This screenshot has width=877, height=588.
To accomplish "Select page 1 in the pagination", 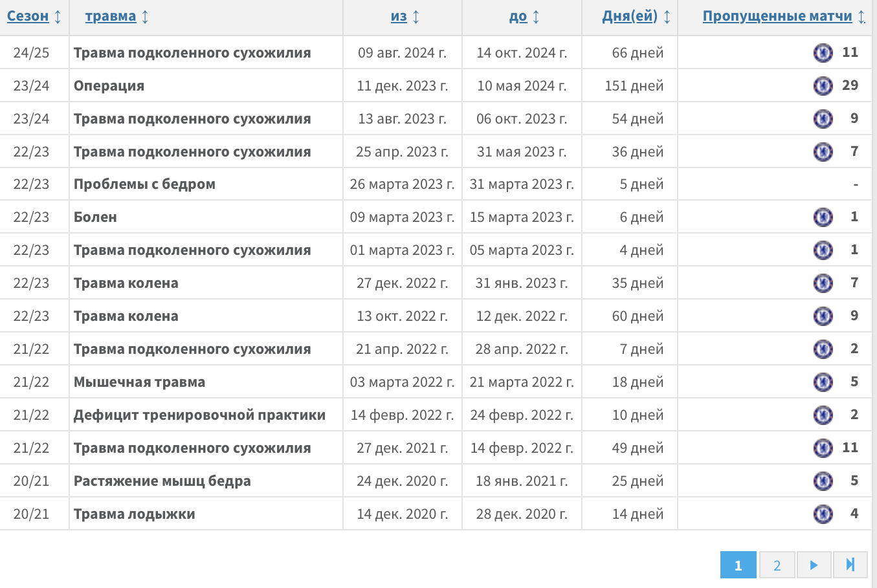I will pos(738,565).
